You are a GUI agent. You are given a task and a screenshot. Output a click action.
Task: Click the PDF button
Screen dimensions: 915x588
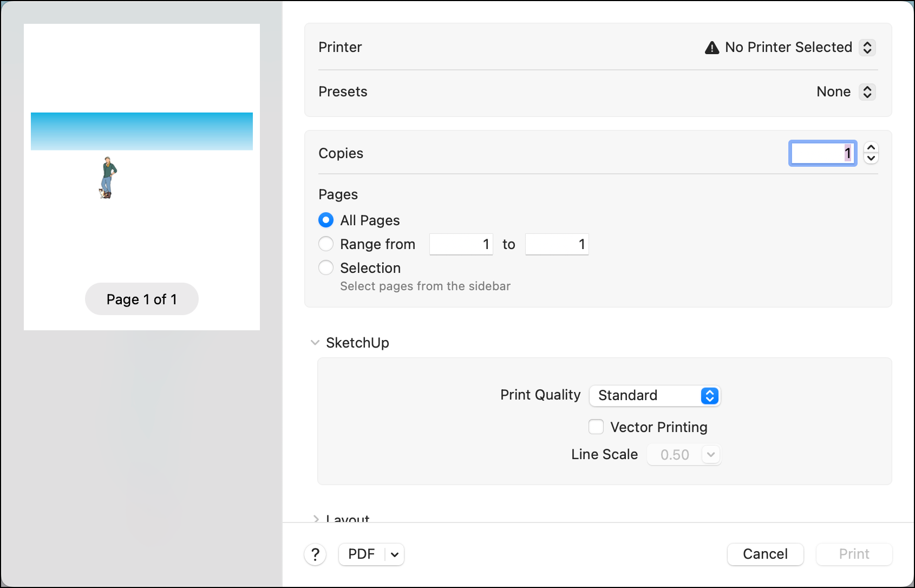[x=362, y=554]
